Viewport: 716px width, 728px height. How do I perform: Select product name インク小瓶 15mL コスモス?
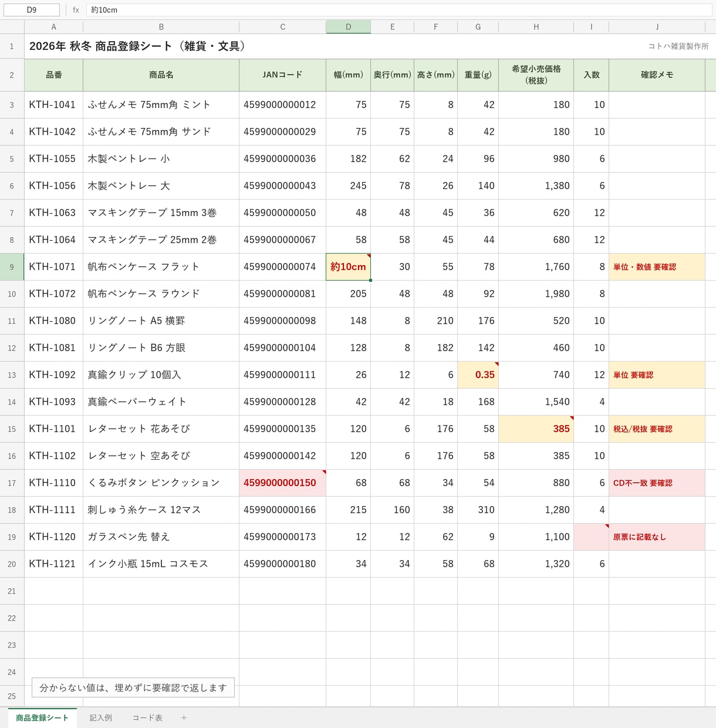(x=161, y=564)
